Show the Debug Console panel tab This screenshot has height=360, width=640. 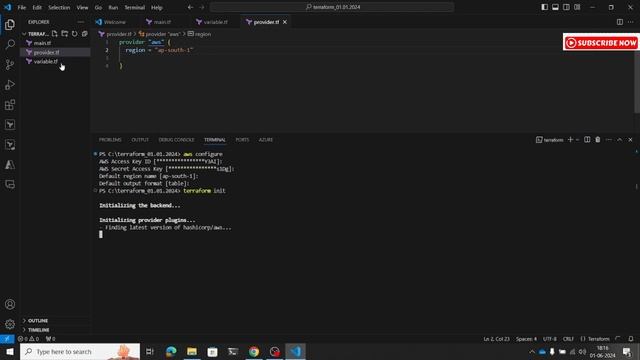(176, 140)
